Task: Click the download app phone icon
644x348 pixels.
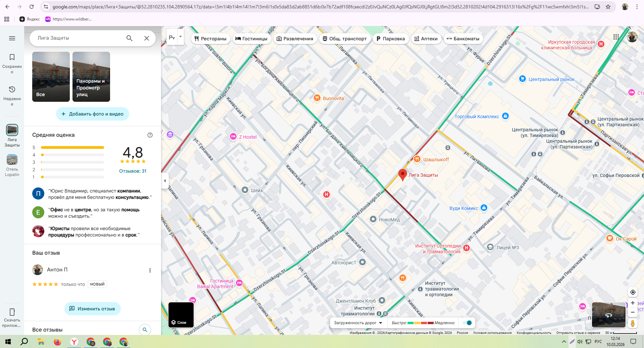Action: 12,312
